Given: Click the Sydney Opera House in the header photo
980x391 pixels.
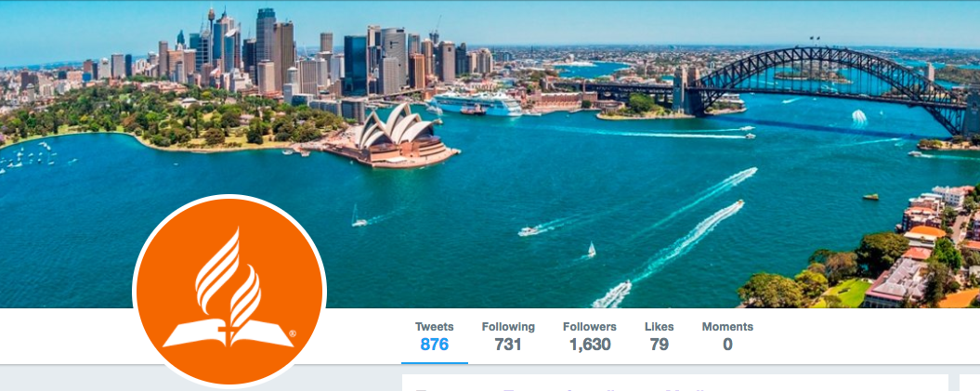Looking at the screenshot, I should 392,137.
